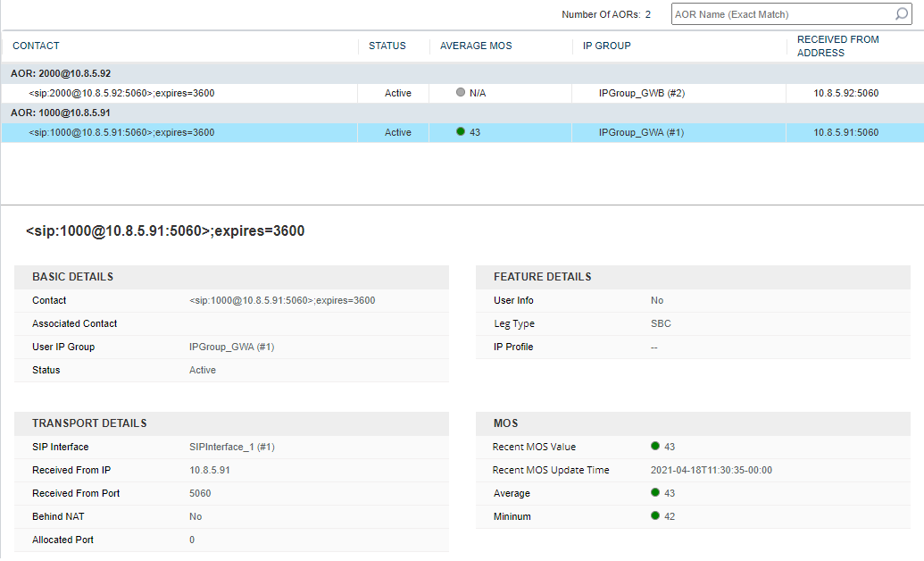Click the green Average indicator in MOS panel
The width and height of the screenshot is (924, 561).
[x=655, y=493]
